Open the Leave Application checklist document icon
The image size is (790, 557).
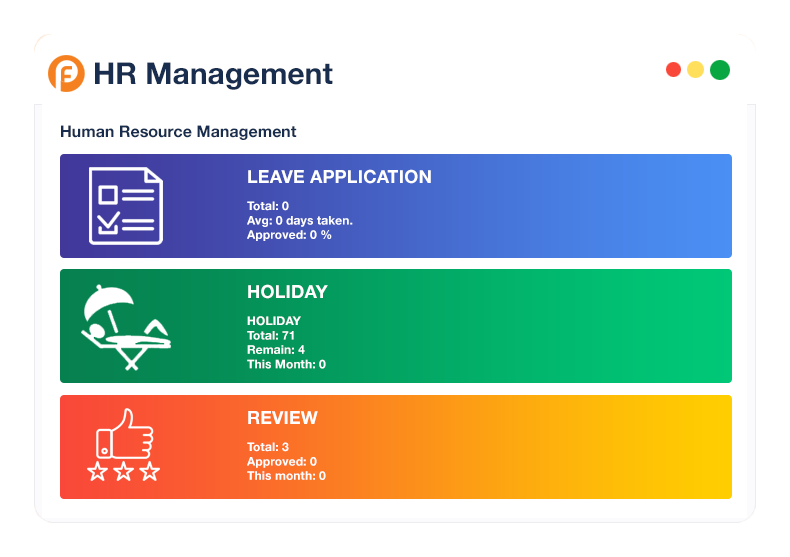tap(126, 206)
